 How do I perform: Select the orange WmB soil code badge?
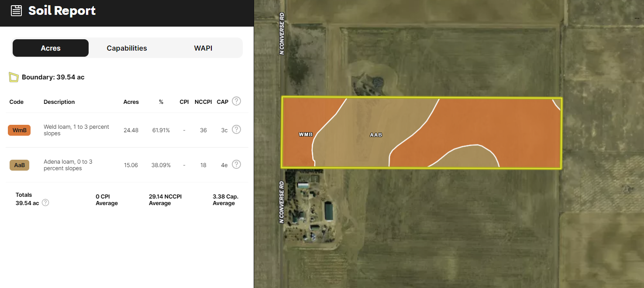[19, 130]
